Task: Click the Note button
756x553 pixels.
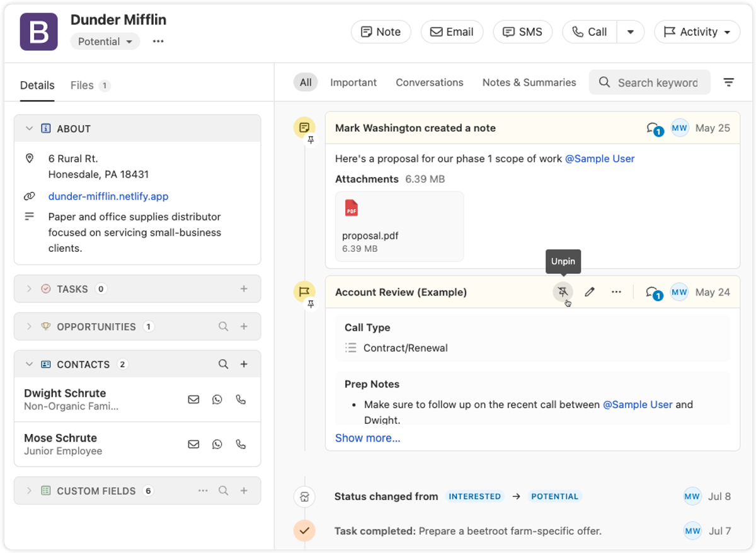Action: point(381,32)
